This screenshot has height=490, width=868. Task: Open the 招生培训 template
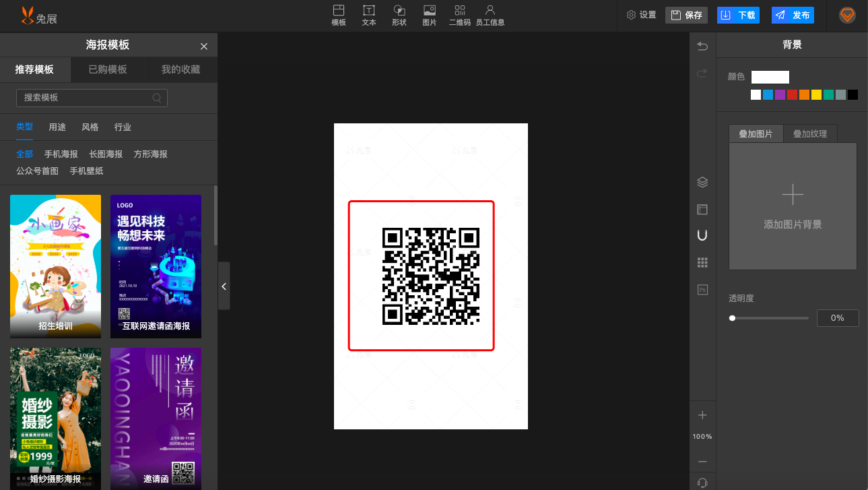pyautogui.click(x=55, y=266)
